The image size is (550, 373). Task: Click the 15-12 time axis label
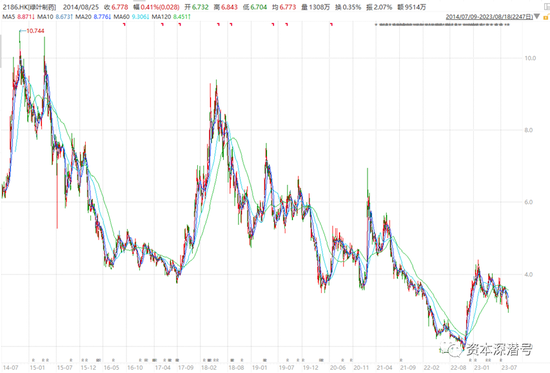(88, 367)
